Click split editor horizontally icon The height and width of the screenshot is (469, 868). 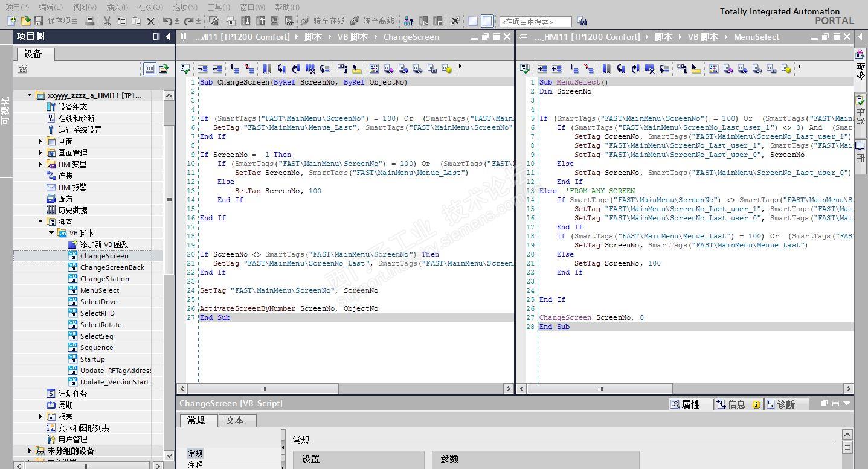pyautogui.click(x=473, y=21)
